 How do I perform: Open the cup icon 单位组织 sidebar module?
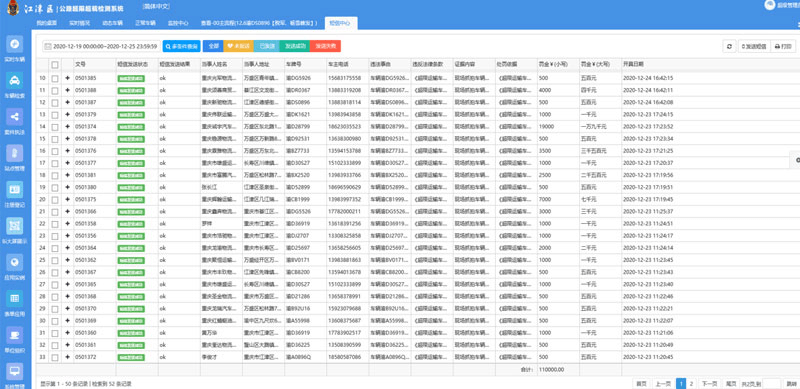pos(14,340)
